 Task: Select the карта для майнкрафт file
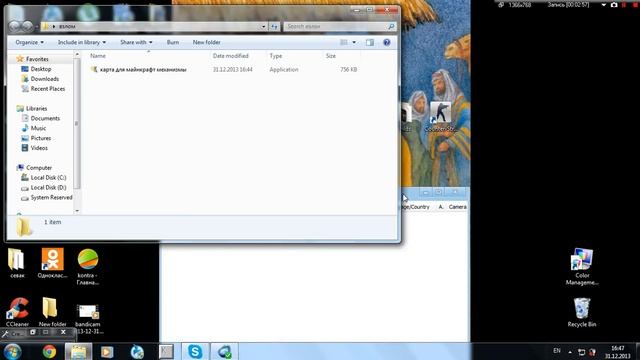point(143,70)
